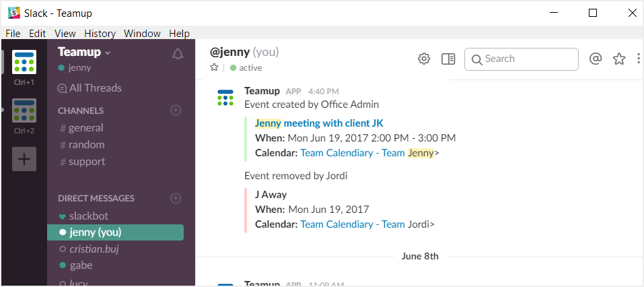This screenshot has width=644, height=287.
Task: Focus the Search input field
Action: tap(522, 59)
